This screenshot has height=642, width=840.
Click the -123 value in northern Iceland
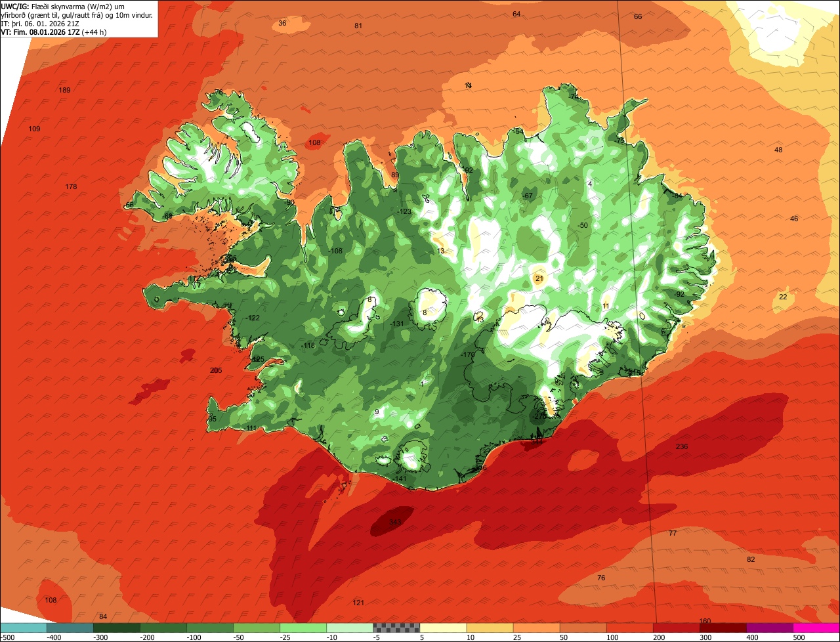point(404,211)
